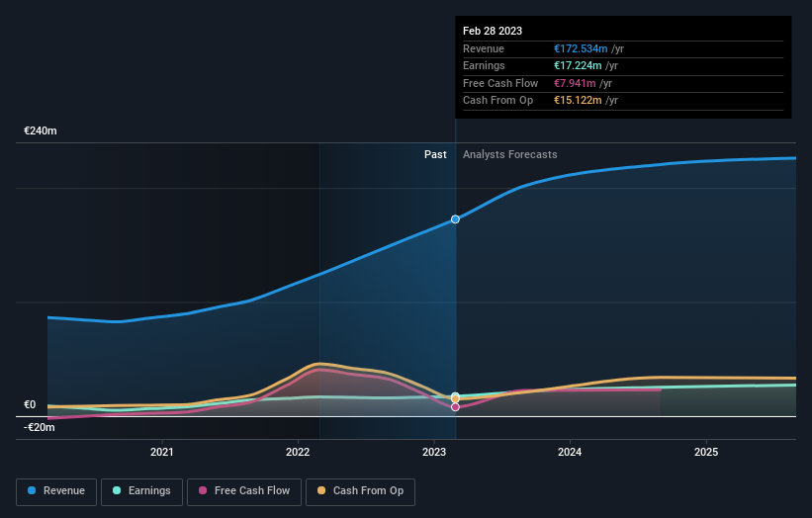Click the Feb 28 2023 tooltip date

(493, 31)
